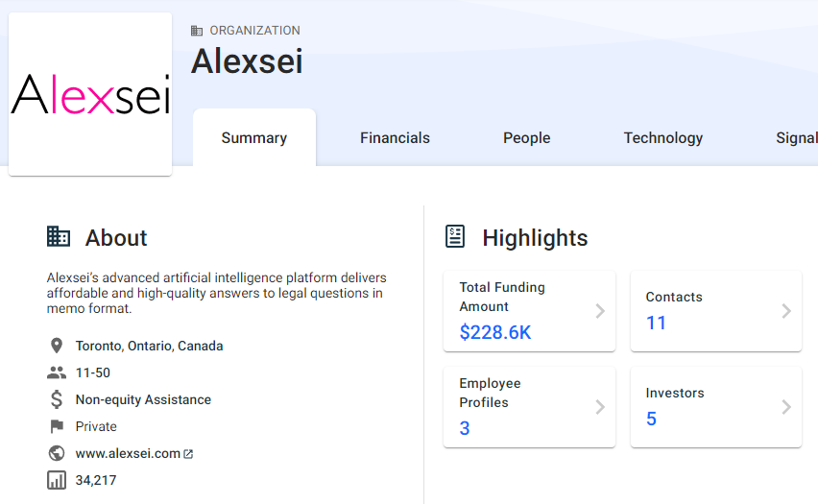Click the employee count people icon

click(x=57, y=372)
